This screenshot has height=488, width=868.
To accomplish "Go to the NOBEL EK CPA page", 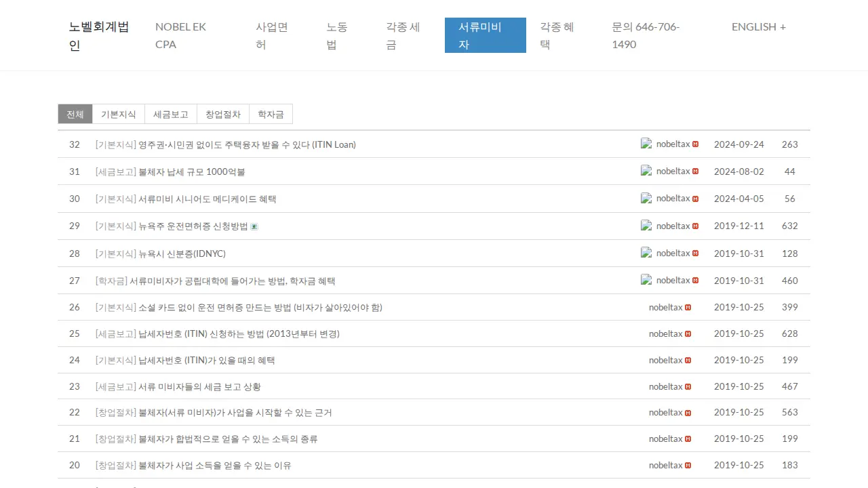I will coord(192,35).
